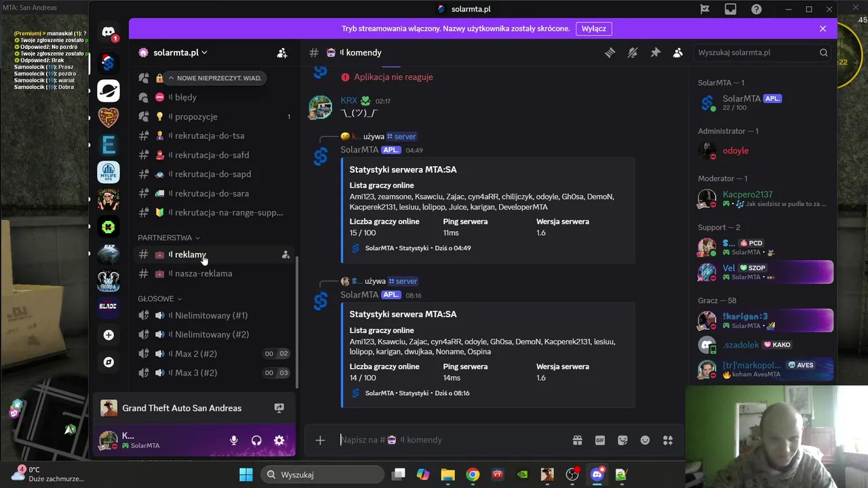Open the invite people icon next to solarmta.pl
This screenshot has width=868, height=488.
coord(282,52)
